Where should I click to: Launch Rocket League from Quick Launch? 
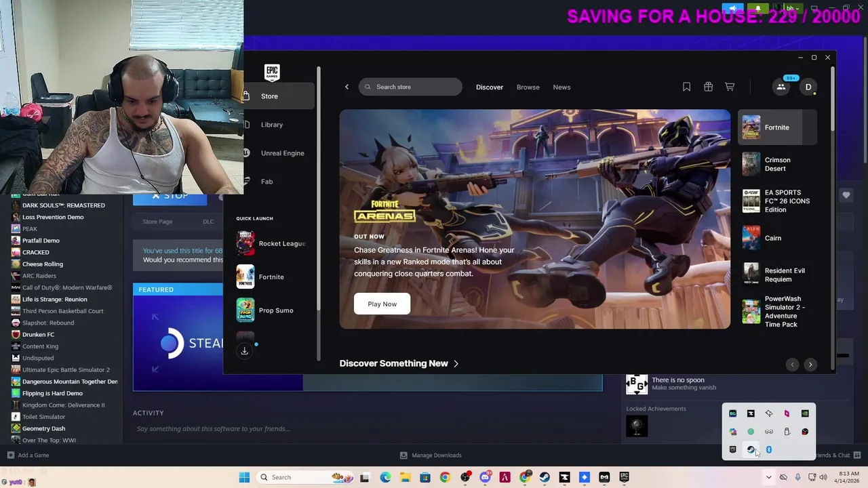[x=271, y=243]
